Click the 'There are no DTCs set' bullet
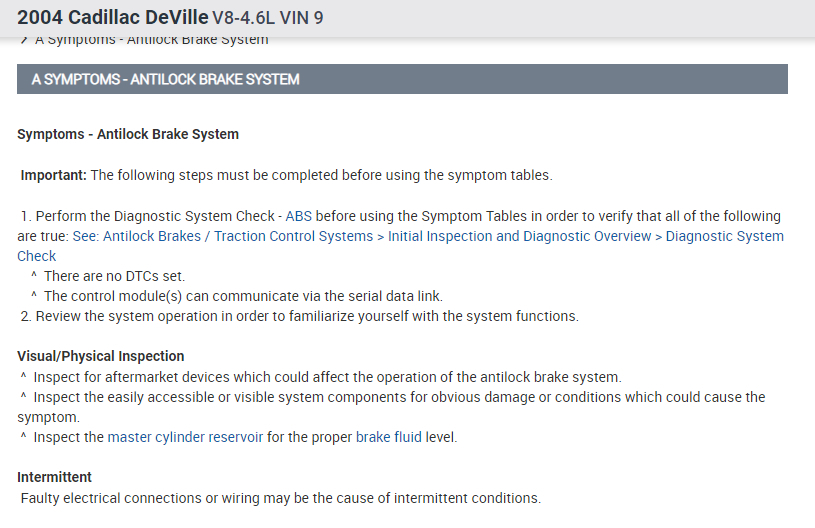The height and width of the screenshot is (528, 815). pos(114,276)
